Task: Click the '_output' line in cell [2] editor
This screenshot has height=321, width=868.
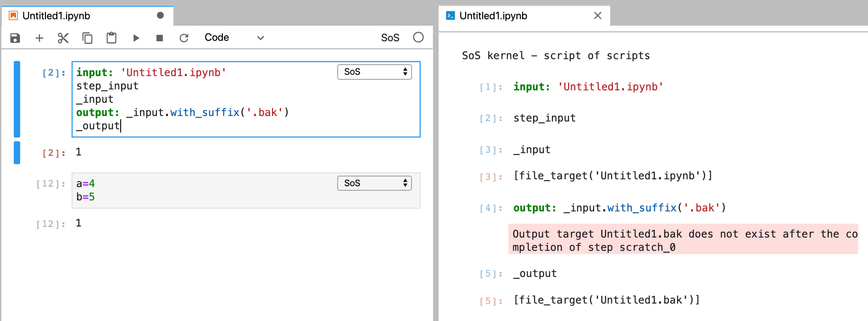Action: click(98, 126)
